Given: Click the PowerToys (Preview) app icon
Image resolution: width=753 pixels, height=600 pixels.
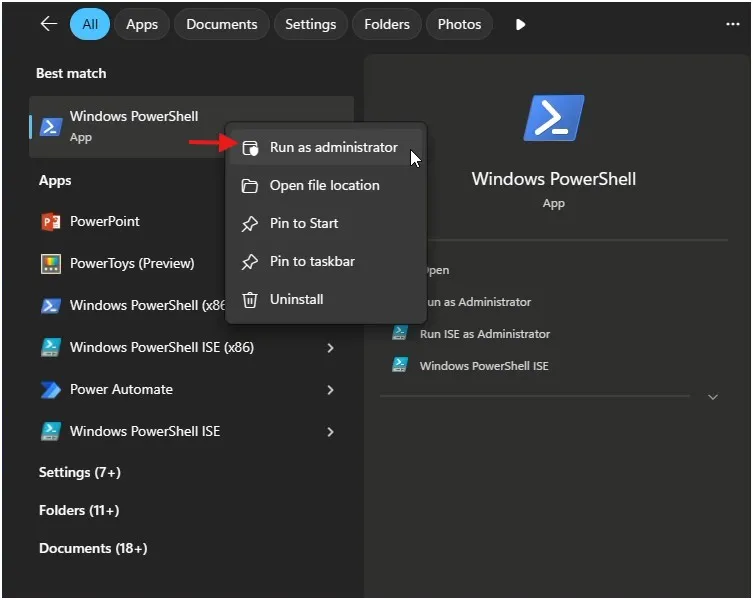Looking at the screenshot, I should [51, 264].
